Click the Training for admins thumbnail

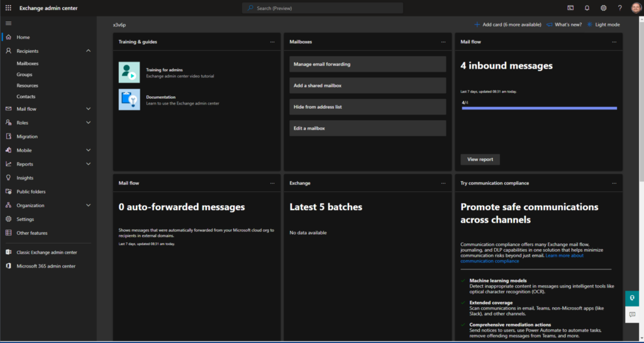(x=130, y=72)
